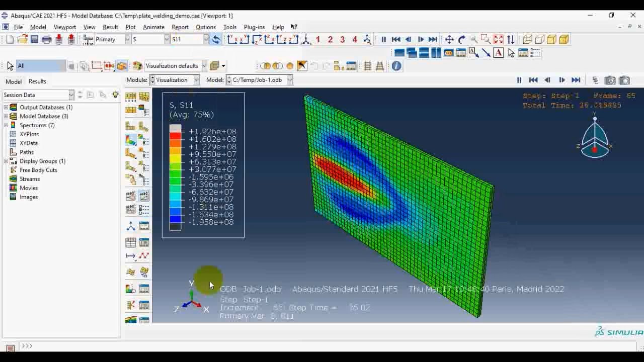
Task: Select Streams in the results tree
Action: click(x=30, y=179)
